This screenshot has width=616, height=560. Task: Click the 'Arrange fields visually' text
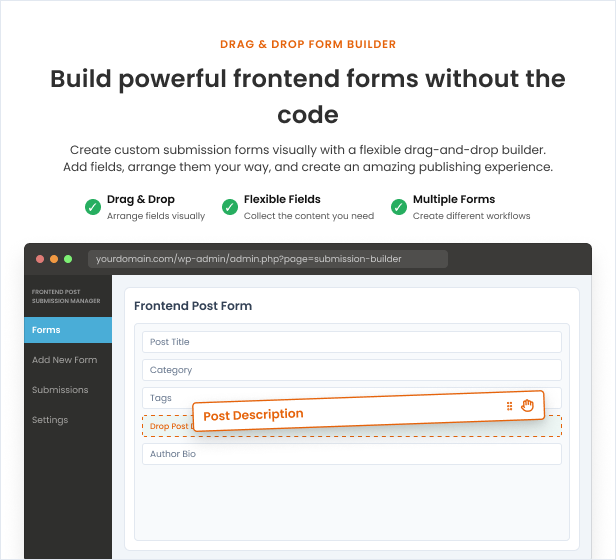[x=156, y=216]
